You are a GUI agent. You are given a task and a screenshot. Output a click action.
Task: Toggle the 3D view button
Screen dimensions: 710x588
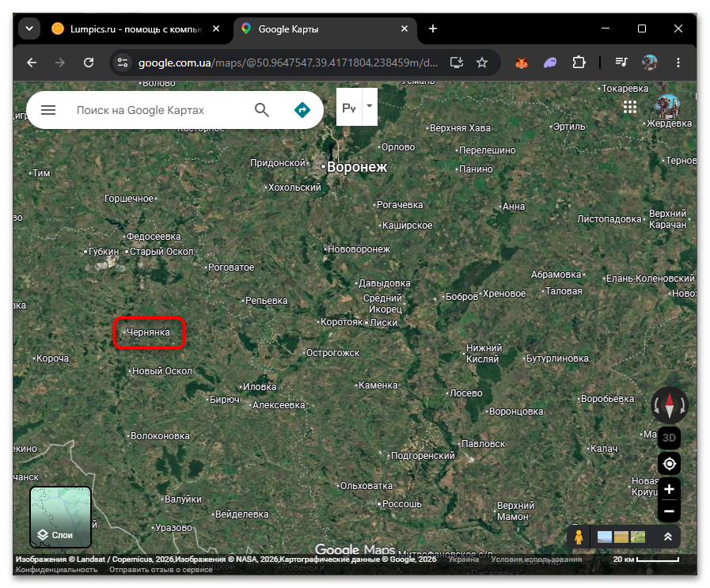[x=669, y=438]
